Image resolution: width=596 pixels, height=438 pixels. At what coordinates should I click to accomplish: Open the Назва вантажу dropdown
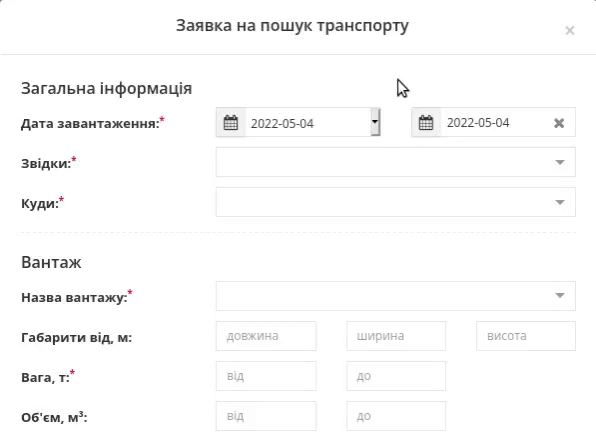point(396,296)
